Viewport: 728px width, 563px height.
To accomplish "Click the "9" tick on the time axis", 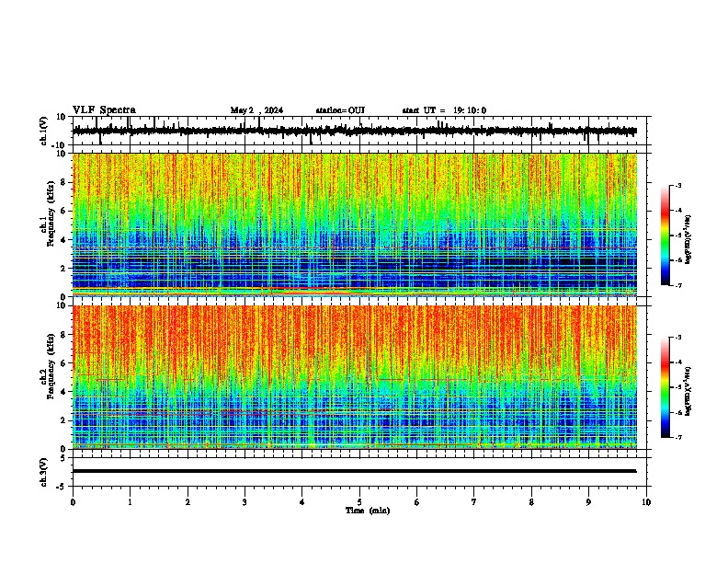I will tap(588, 502).
